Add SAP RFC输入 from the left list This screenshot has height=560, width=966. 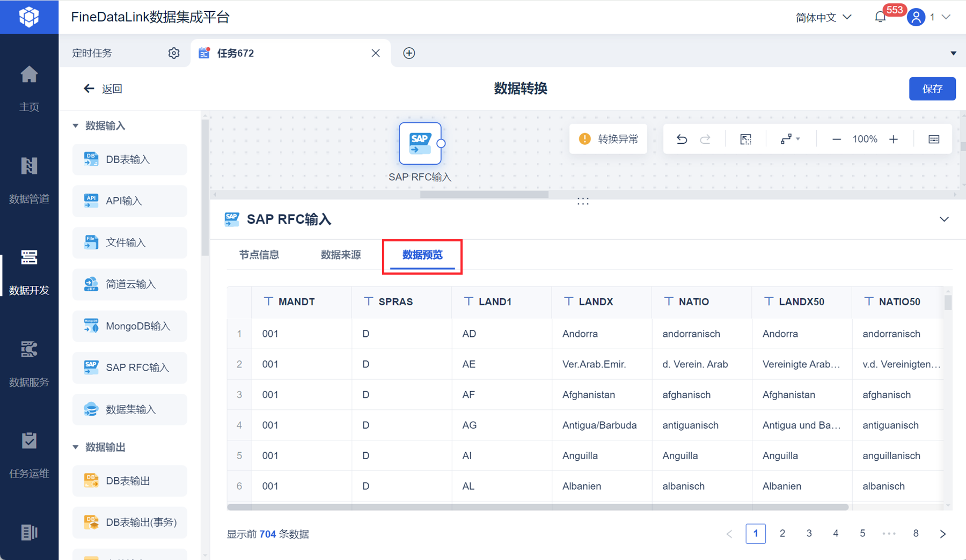tap(130, 367)
